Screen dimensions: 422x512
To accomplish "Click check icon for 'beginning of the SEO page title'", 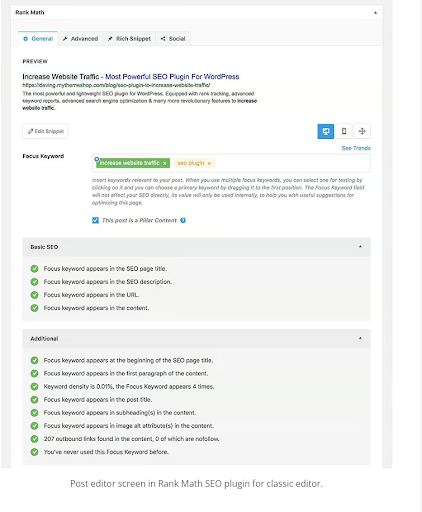I will pos(34,360).
